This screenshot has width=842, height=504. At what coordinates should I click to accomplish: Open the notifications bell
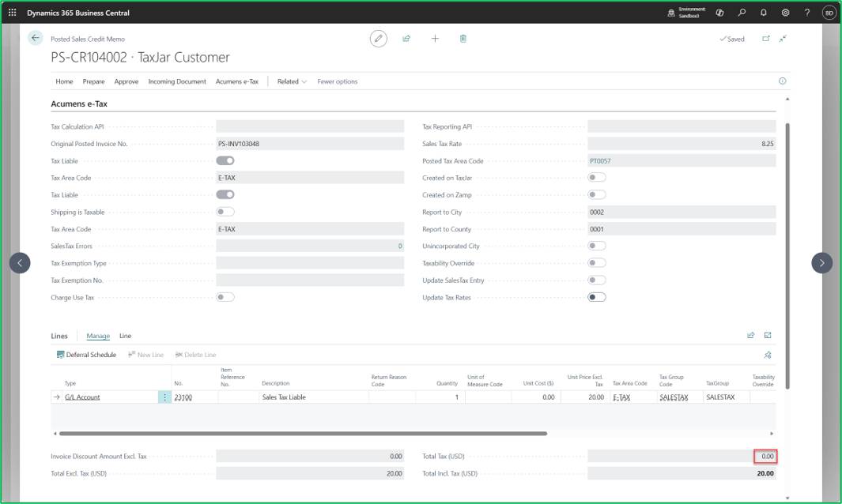(763, 13)
